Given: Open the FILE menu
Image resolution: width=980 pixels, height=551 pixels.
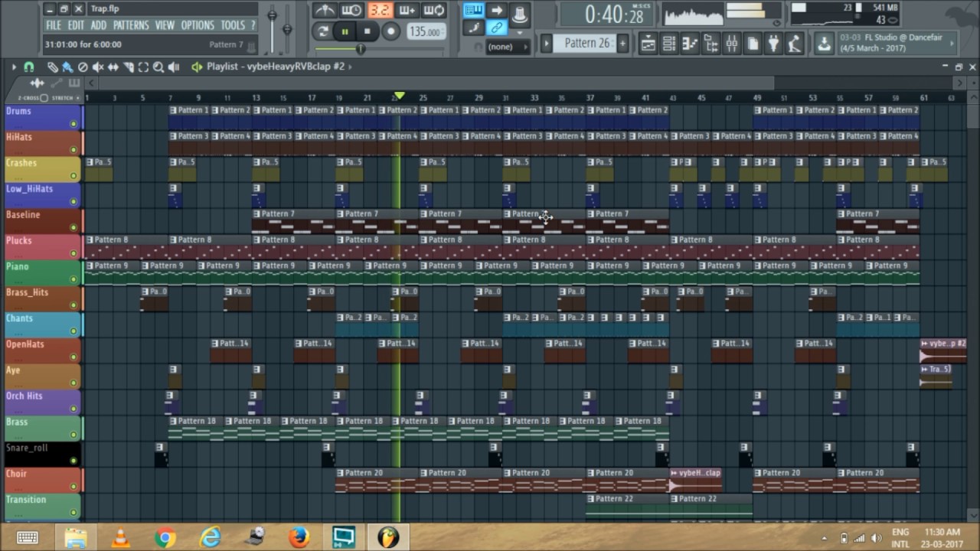Looking at the screenshot, I should tap(54, 25).
